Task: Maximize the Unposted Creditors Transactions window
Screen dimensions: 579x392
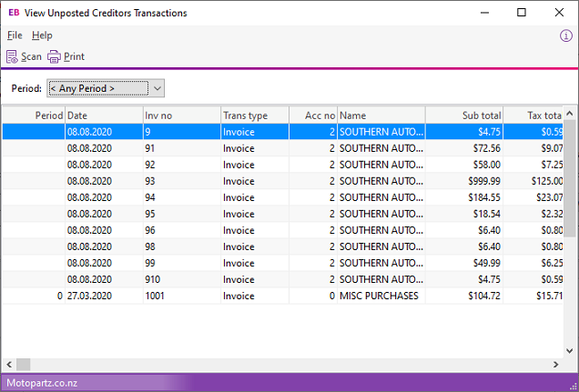Action: (522, 13)
